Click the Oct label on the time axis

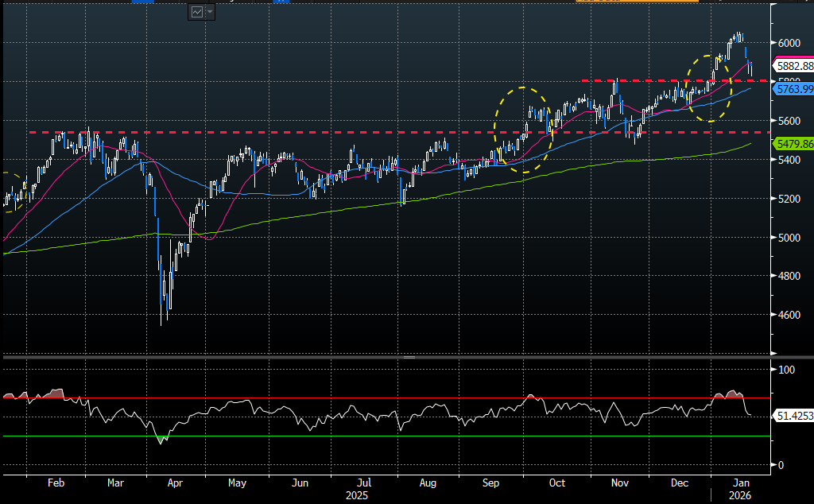[x=557, y=483]
